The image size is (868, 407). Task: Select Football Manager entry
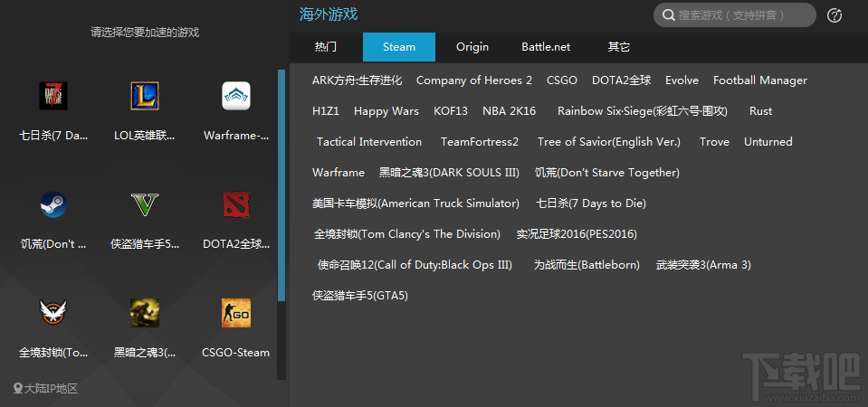(x=760, y=80)
